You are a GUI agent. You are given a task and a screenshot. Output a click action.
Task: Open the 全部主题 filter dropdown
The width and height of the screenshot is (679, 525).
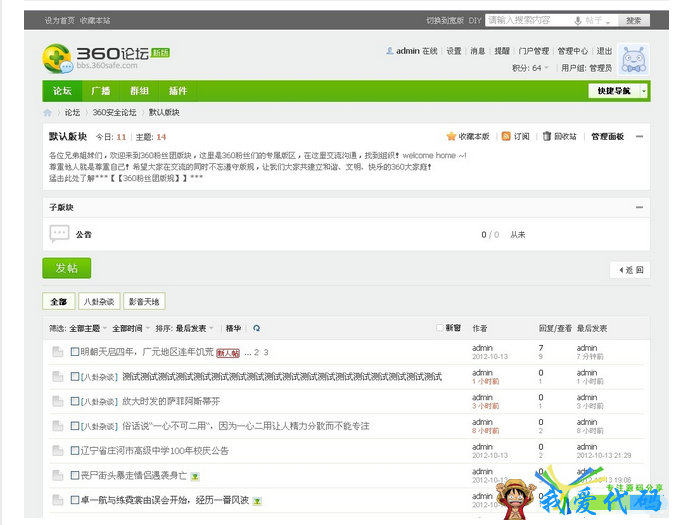(x=88, y=328)
